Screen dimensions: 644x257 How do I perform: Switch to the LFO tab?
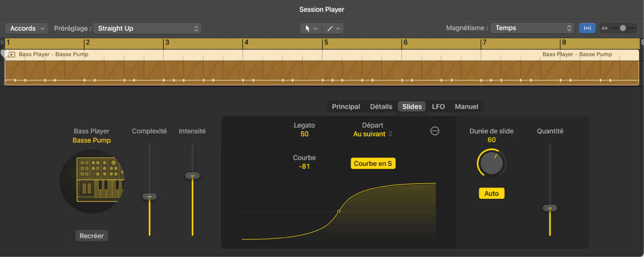[438, 106]
